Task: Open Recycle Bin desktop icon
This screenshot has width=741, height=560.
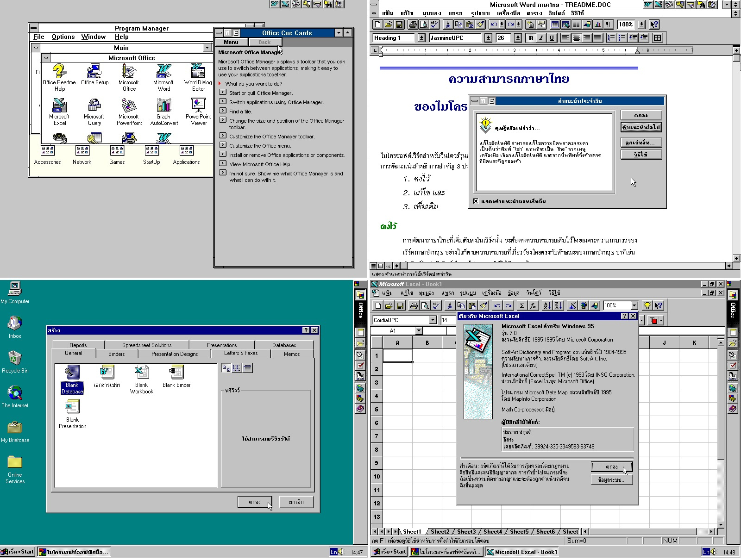Action: coord(15,362)
